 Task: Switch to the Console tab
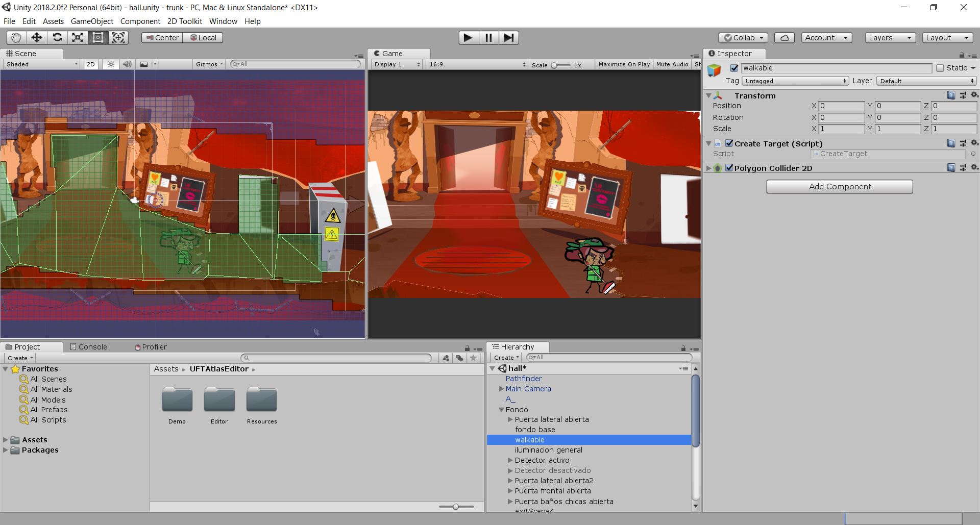click(88, 347)
